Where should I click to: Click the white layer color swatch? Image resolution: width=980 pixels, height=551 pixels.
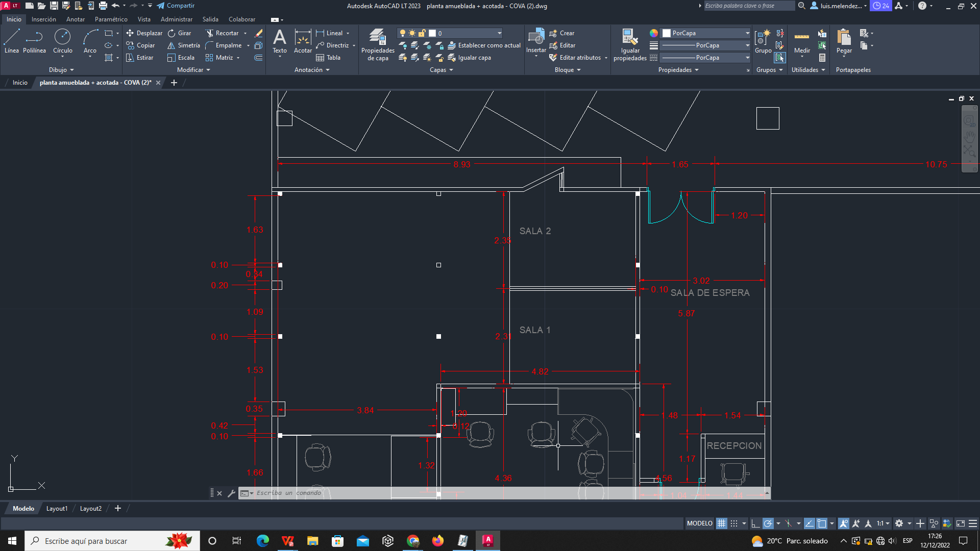[432, 33]
